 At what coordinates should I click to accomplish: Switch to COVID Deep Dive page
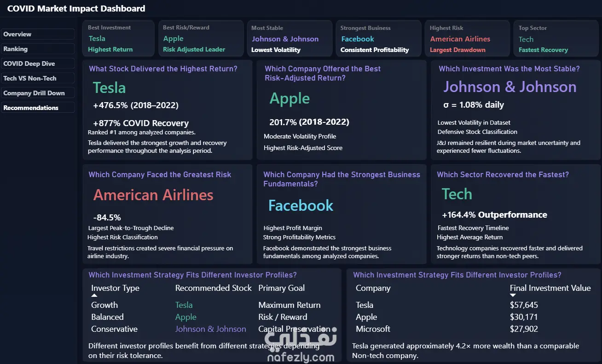coord(38,64)
